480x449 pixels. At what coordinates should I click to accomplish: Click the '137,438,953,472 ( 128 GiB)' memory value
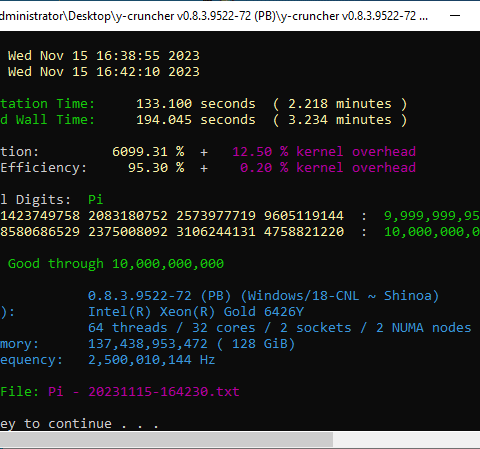click(x=191, y=344)
